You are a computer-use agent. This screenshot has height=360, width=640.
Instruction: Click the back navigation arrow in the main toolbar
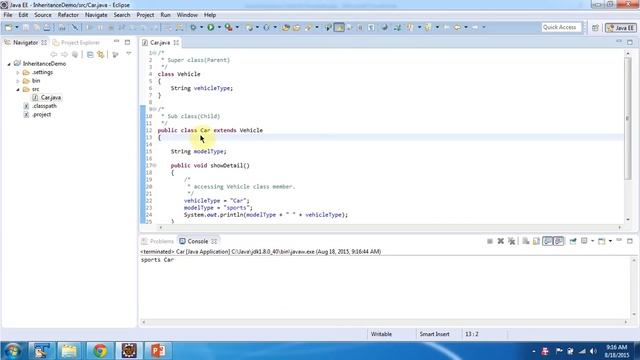(x=457, y=27)
